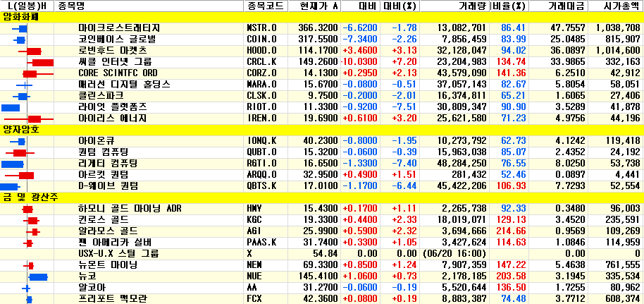This screenshot has width=644, height=304.
Task: Click the 비율(%) column header
Action: [x=509, y=6]
